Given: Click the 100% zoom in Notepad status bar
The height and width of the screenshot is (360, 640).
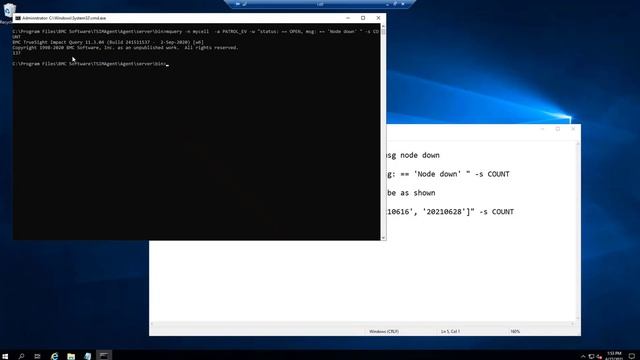Looking at the screenshot, I should (x=515, y=331).
